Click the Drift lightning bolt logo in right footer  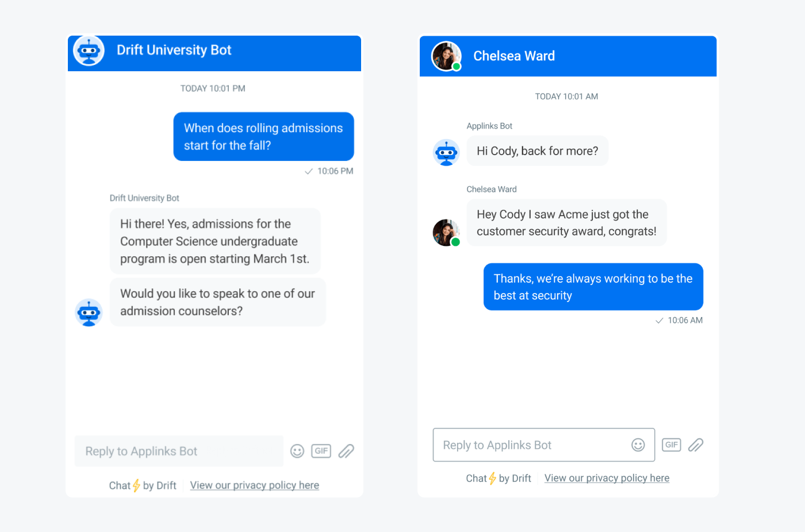click(493, 477)
